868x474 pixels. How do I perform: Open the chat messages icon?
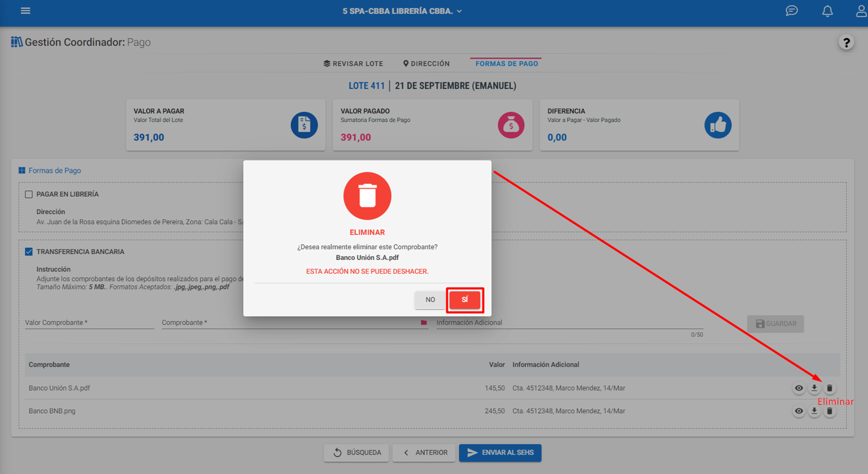(792, 11)
